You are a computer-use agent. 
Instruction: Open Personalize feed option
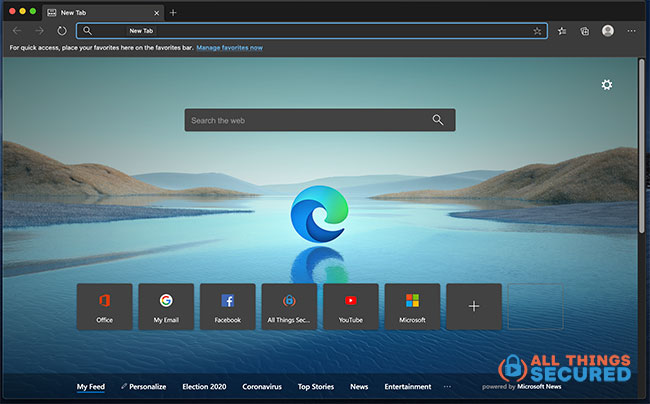(x=143, y=387)
